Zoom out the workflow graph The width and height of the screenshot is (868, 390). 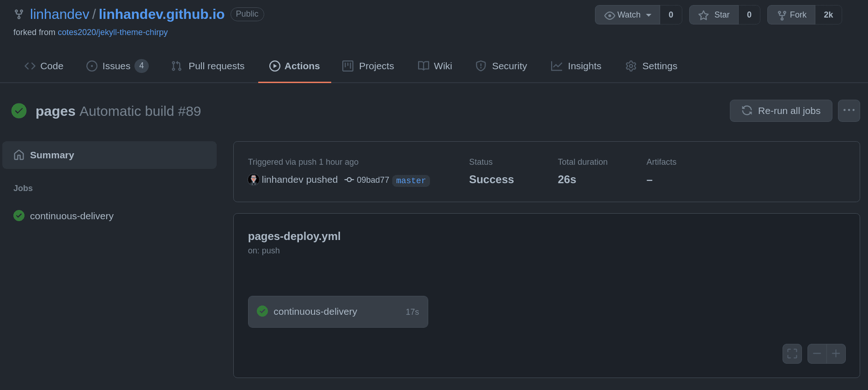[817, 354]
